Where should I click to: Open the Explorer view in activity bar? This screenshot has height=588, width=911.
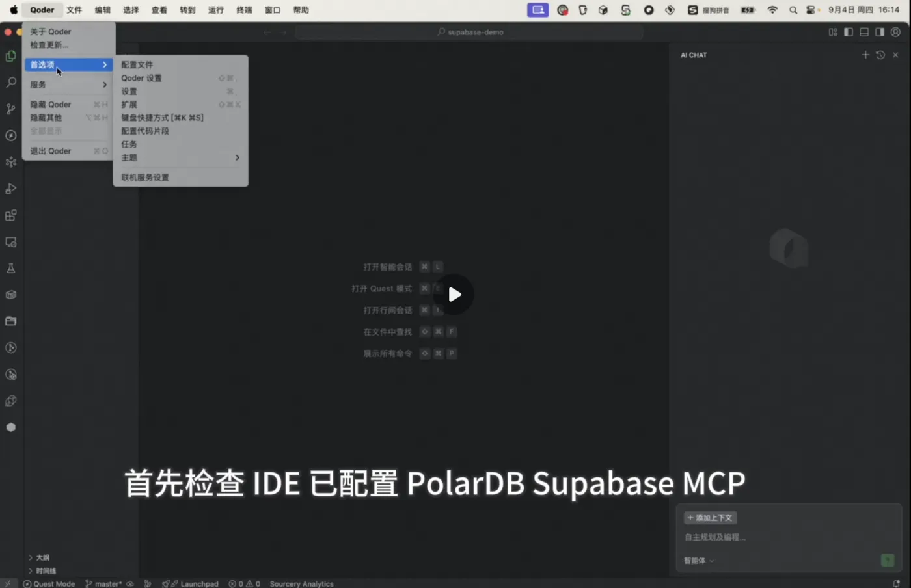11,56
